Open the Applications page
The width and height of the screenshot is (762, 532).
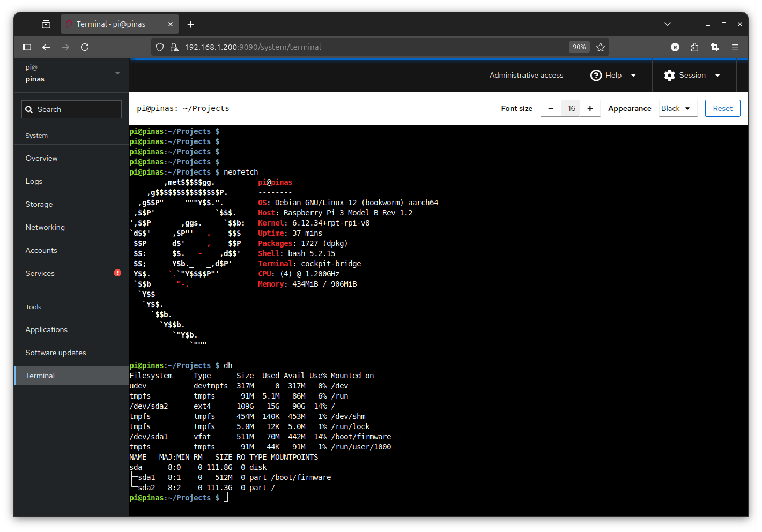tap(71, 330)
